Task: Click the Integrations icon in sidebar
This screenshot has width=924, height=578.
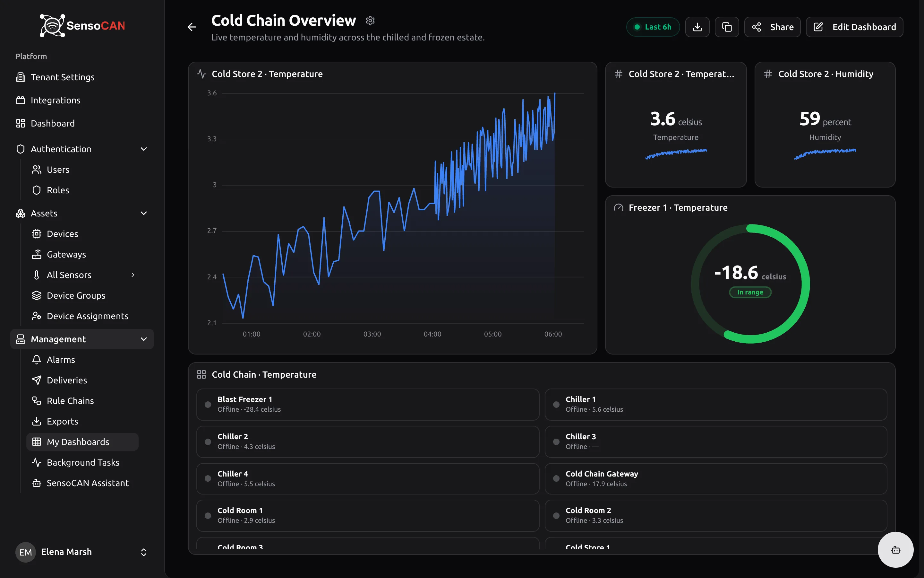Action: point(21,100)
